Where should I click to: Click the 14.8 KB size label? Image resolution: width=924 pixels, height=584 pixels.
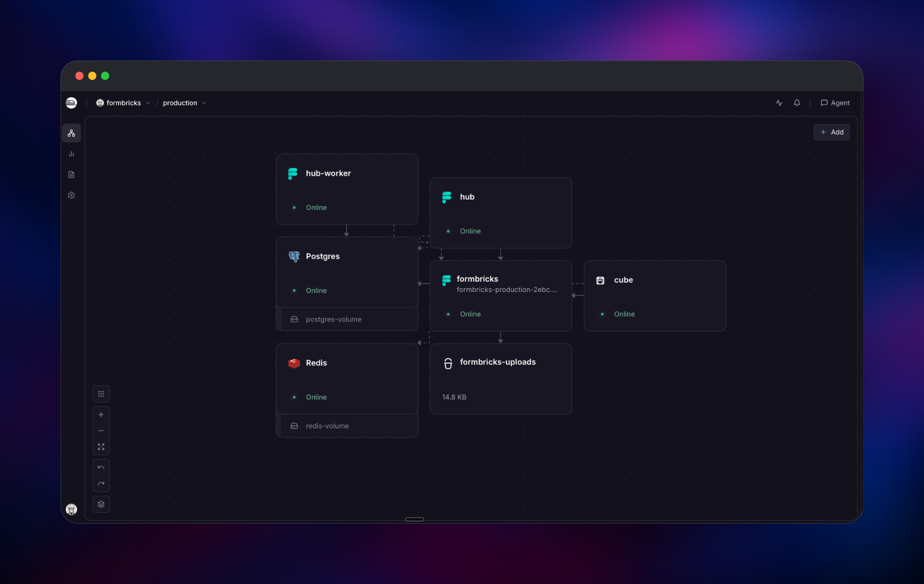pos(454,397)
